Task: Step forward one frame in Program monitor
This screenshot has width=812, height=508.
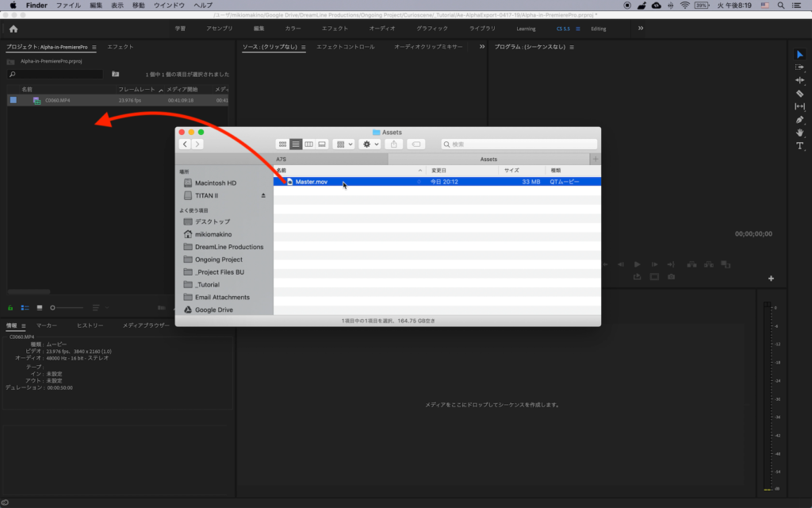Action: 654,264
